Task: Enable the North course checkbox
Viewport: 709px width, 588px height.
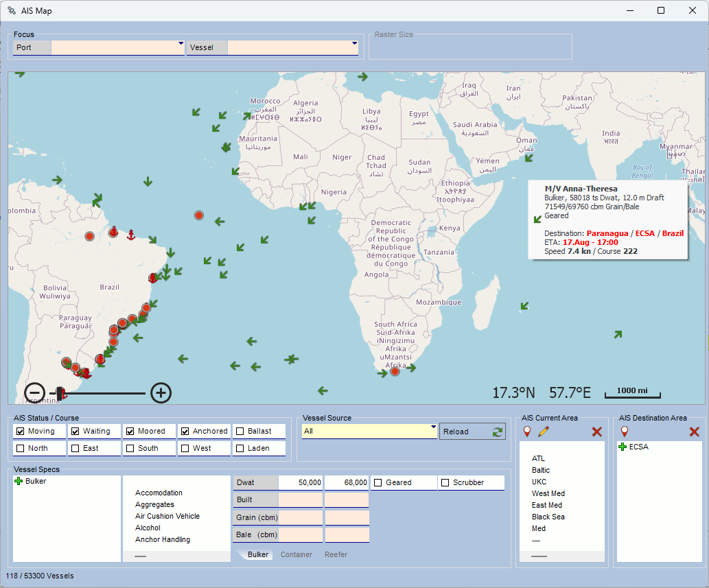Action: point(21,448)
